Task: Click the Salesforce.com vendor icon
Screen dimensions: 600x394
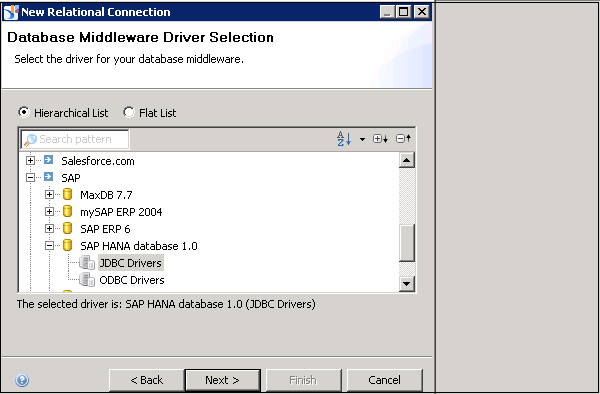Action: (x=49, y=160)
